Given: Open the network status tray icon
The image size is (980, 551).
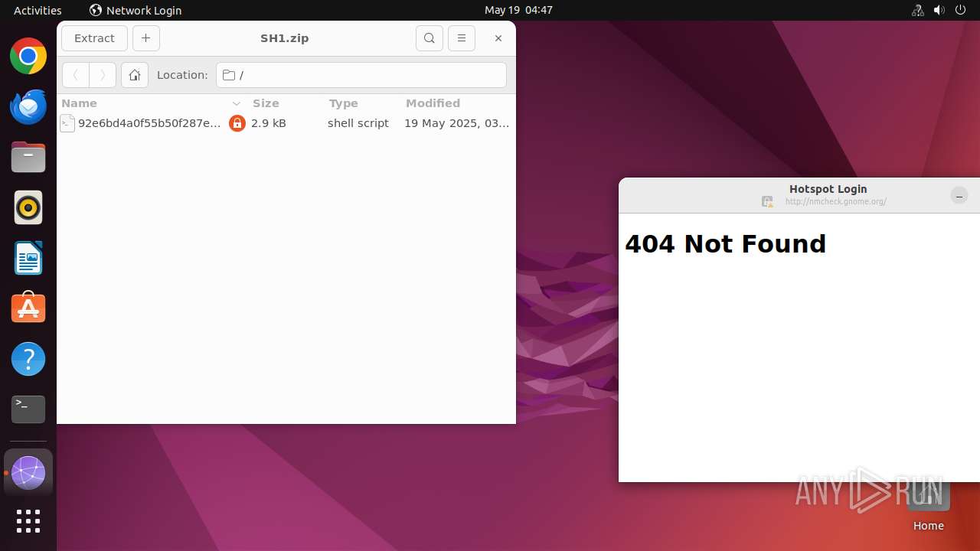Looking at the screenshot, I should [918, 11].
